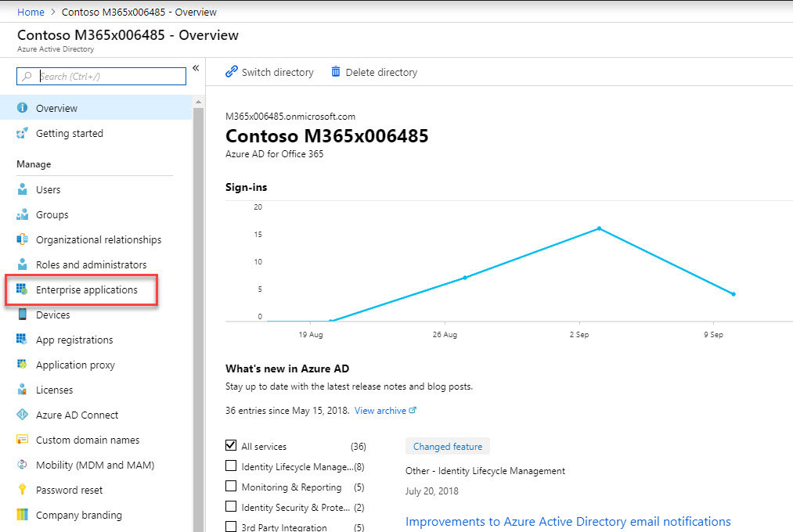Open Custom domain names menu item
Image resolution: width=793 pixels, height=532 pixels.
tap(96, 440)
